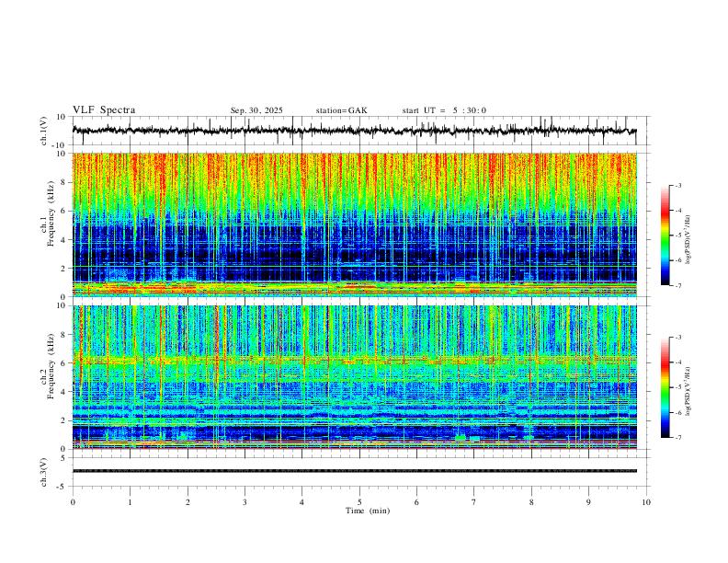Viewport: 728px width, 563px height.
Task: Click the "ch.3(V)" axis label
Action: 44,473
